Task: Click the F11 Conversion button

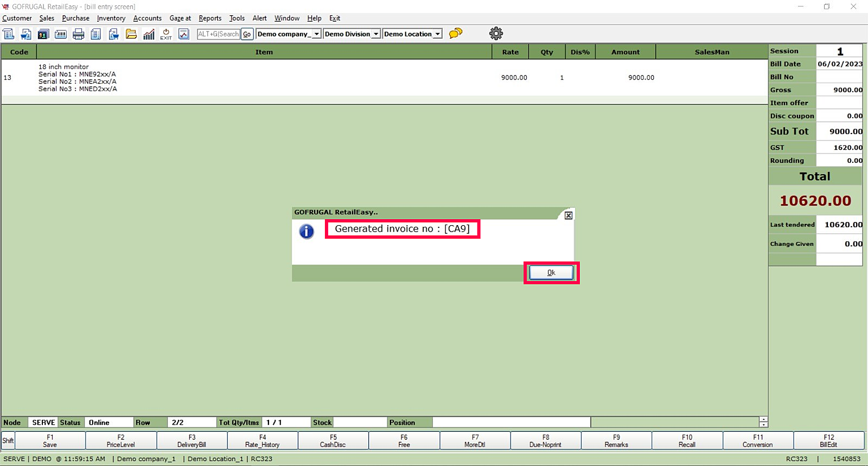Action: click(x=758, y=441)
